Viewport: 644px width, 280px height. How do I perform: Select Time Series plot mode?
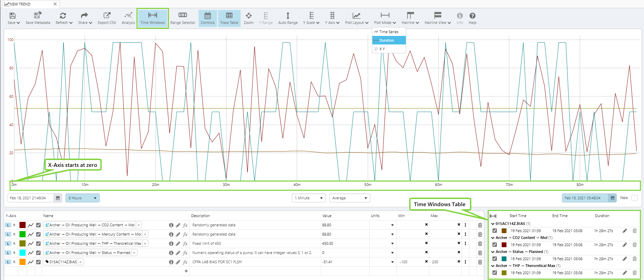click(x=389, y=32)
